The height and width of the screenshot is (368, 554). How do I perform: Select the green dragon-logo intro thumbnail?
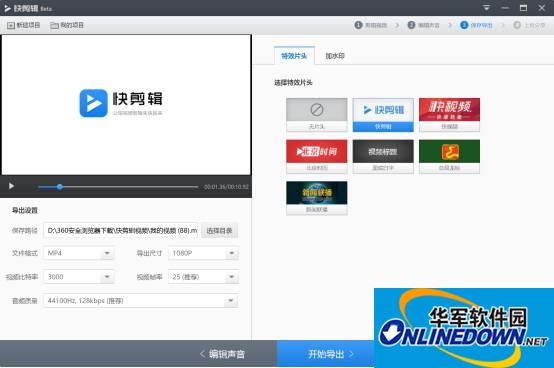point(449,156)
